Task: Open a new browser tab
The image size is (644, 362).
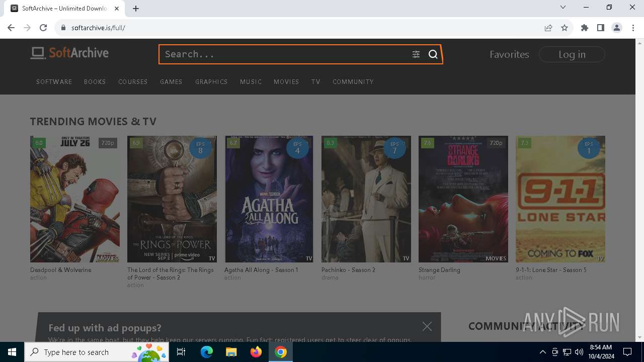Action: (136, 9)
